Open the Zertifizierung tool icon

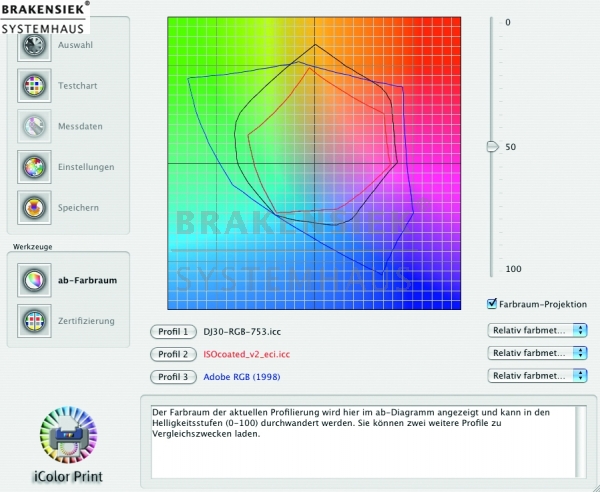point(34,321)
